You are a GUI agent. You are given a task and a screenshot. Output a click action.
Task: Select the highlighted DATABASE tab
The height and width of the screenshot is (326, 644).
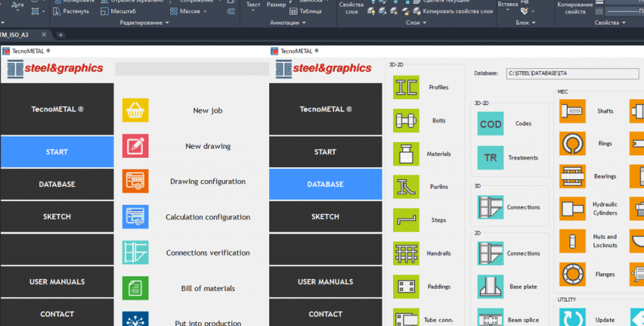(x=325, y=185)
